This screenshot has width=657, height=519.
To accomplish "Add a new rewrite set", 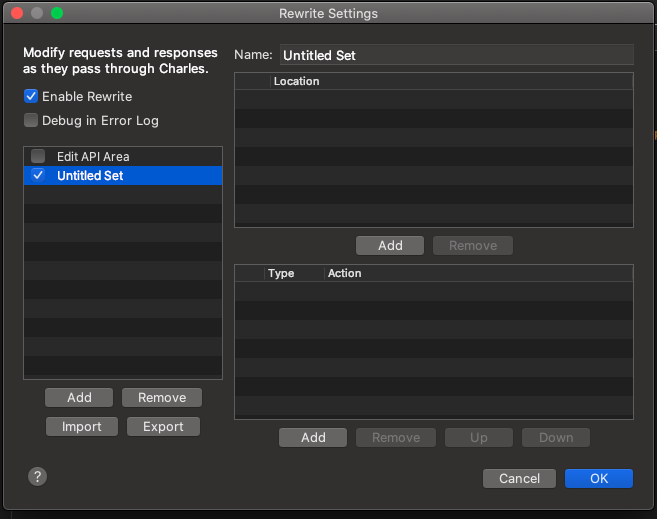I will 79,397.
